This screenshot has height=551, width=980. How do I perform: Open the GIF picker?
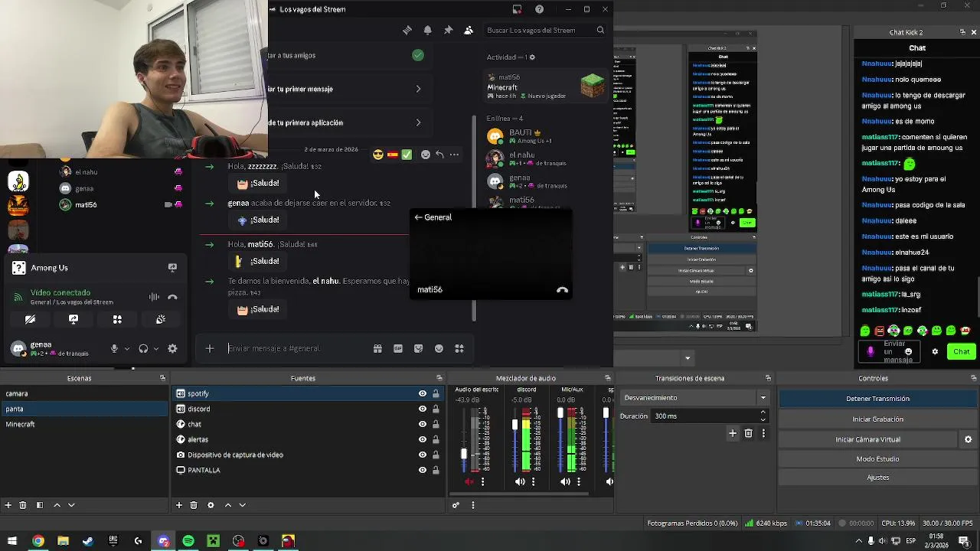[398, 348]
